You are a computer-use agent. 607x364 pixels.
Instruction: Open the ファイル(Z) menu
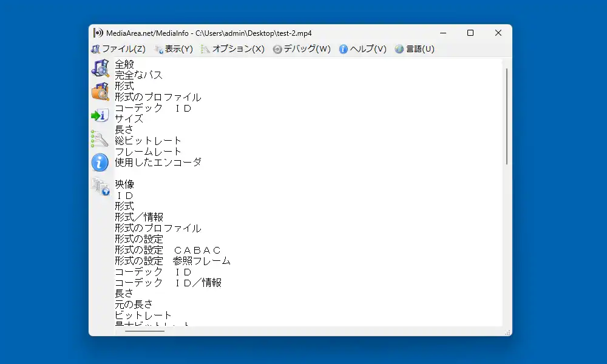coord(118,49)
